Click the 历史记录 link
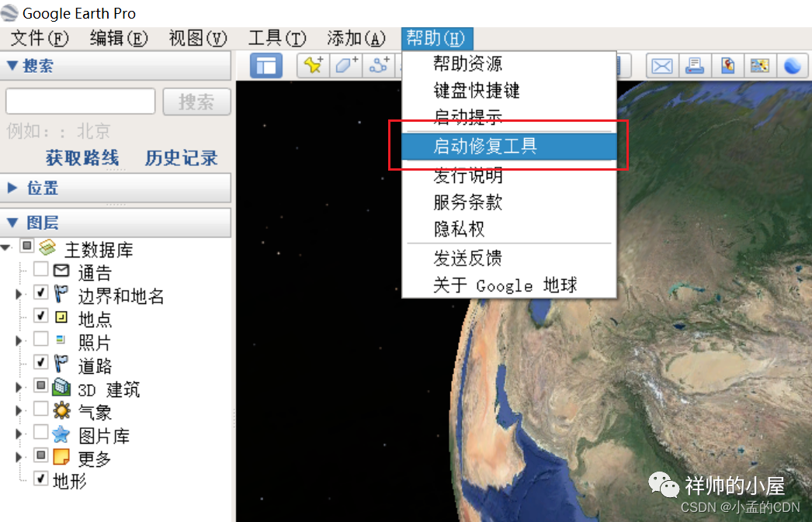This screenshot has height=522, width=812. click(181, 158)
